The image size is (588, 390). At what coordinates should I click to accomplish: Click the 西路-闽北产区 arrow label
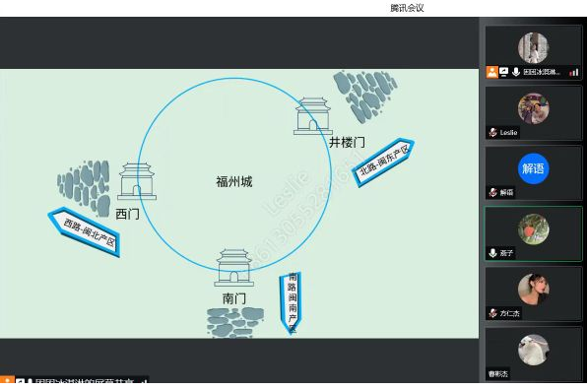pos(85,231)
